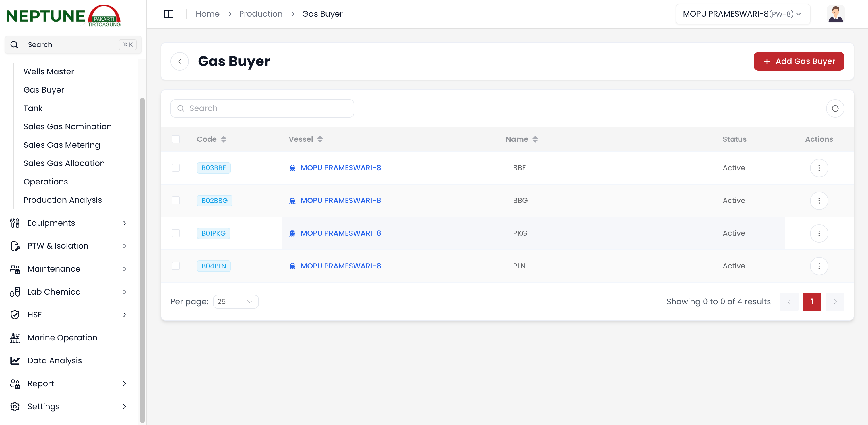Open the MOPU PRAMESWARI-8 vessel selector dropdown
Image resolution: width=868 pixels, height=425 pixels.
[742, 14]
